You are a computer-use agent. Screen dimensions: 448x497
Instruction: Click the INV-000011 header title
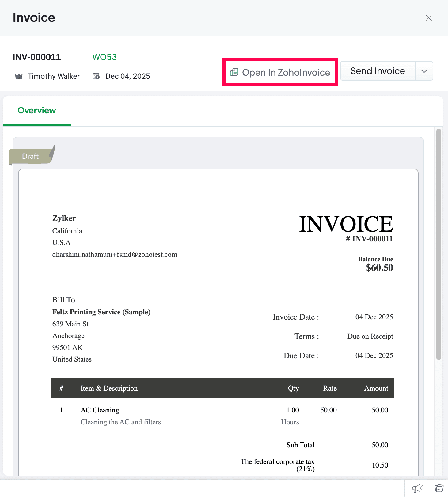coord(37,57)
